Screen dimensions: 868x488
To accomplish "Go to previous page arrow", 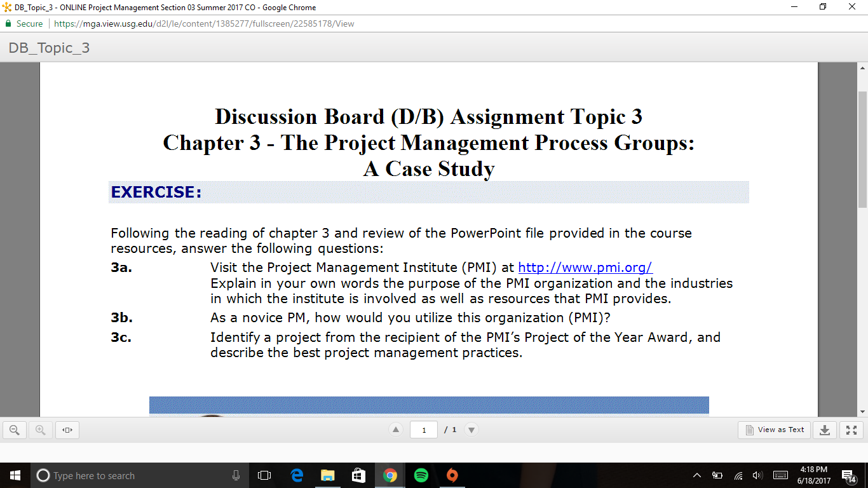I will tap(396, 430).
